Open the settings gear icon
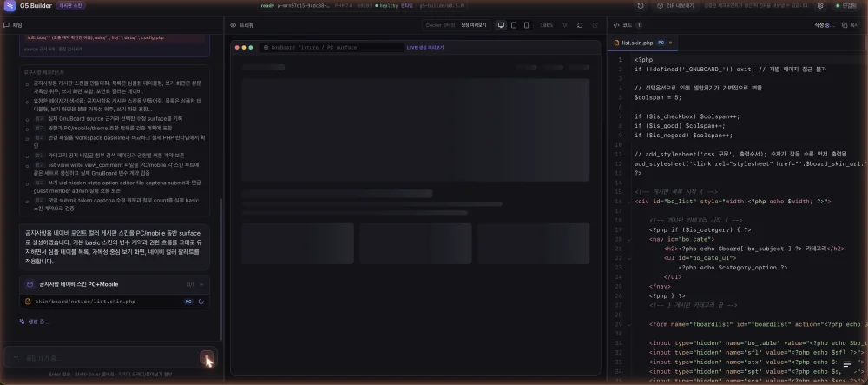Screen dimensions: 868x385 coord(820,5)
